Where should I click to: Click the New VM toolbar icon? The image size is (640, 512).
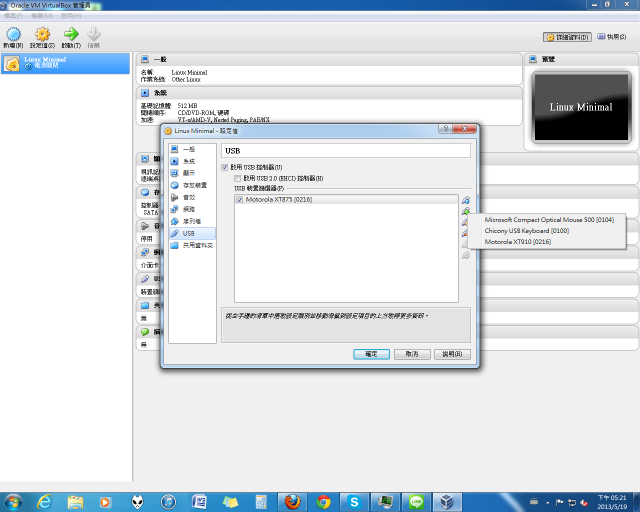13,37
